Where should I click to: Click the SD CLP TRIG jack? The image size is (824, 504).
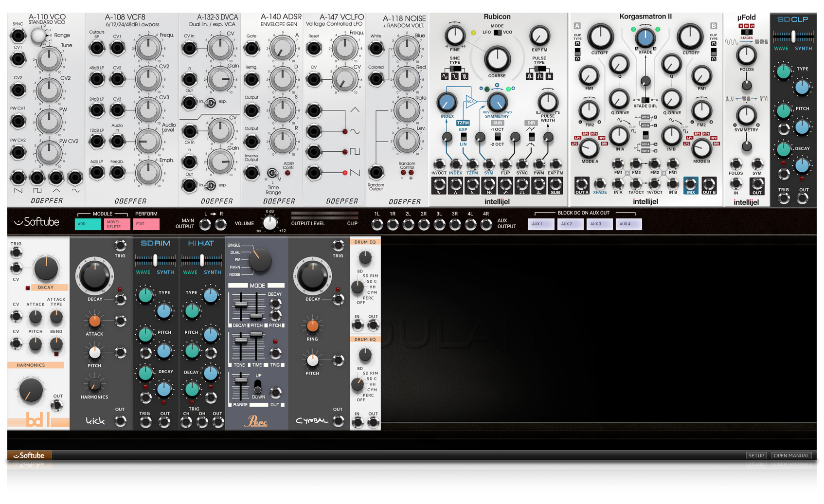(784, 198)
